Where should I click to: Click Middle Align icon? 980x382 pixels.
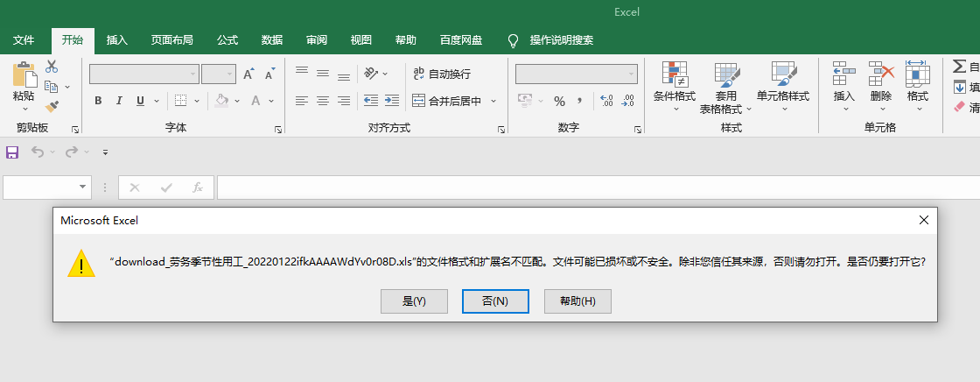coord(323,74)
